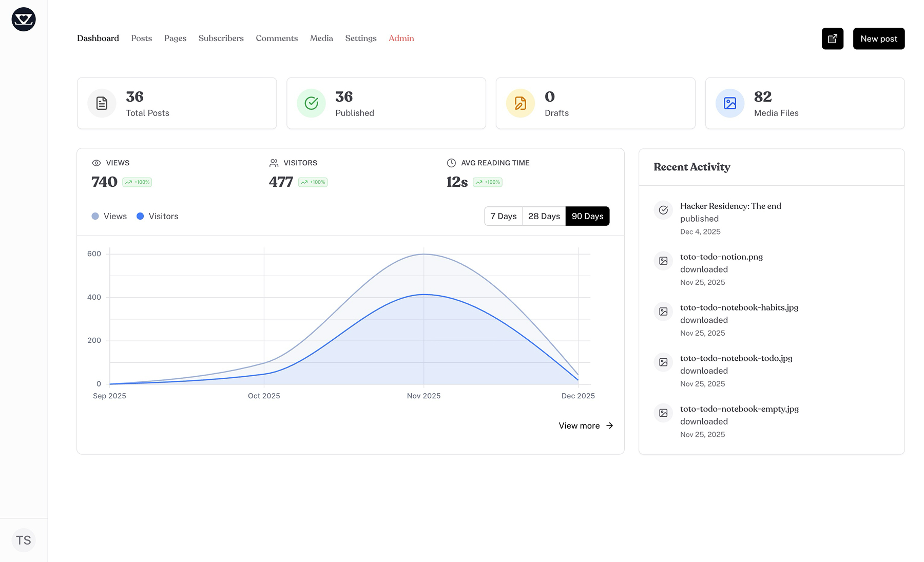Viewport: 924px width, 562px height.
Task: Toggle the Visitors series legend
Action: tap(158, 216)
